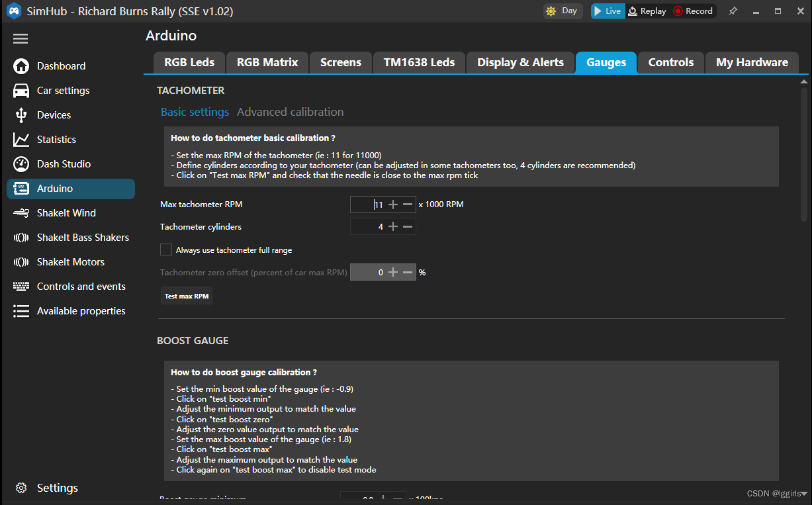Viewport: 812px width, 505px height.
Task: Click the TACHOMETER section heading
Action: [x=191, y=90]
